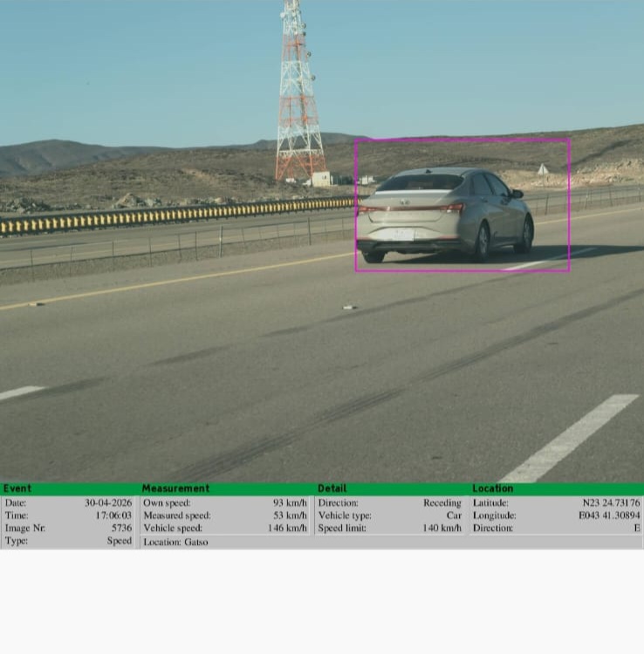The image size is (644, 654).
Task: Click the silver car in the photo
Action: pos(444,215)
